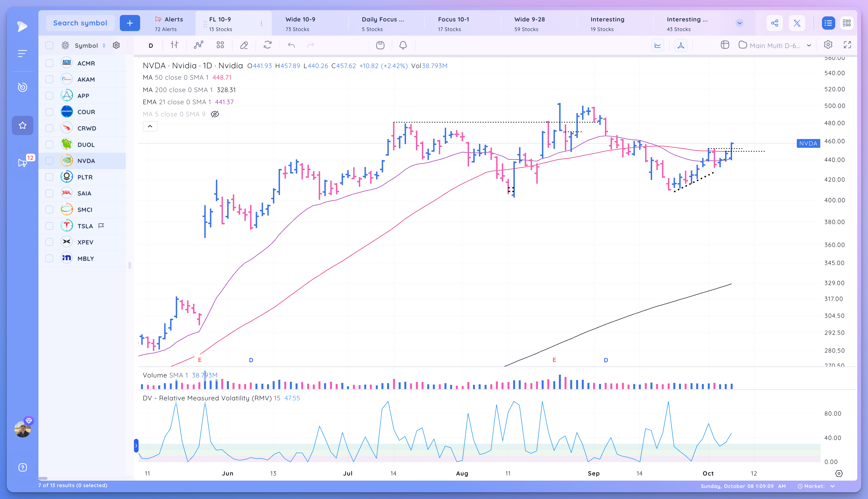Toggle the select-all symbols checkbox
Screen dimensions: 868x499
pos(49,45)
